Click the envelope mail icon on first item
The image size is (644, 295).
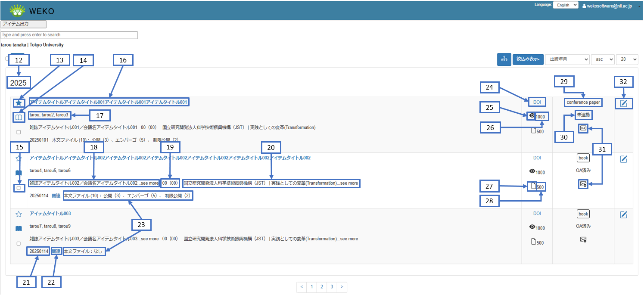(583, 128)
